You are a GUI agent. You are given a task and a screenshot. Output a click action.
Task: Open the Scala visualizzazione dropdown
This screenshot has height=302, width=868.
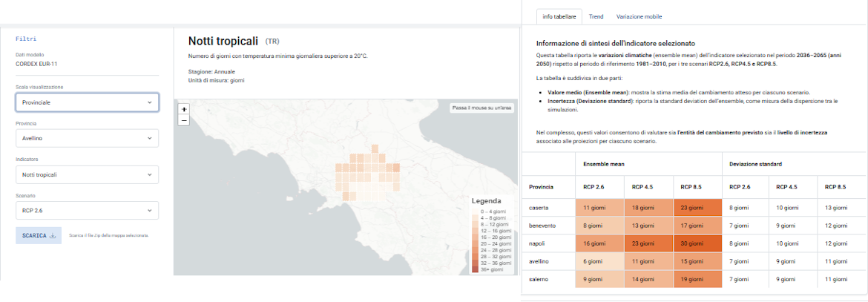coord(87,102)
